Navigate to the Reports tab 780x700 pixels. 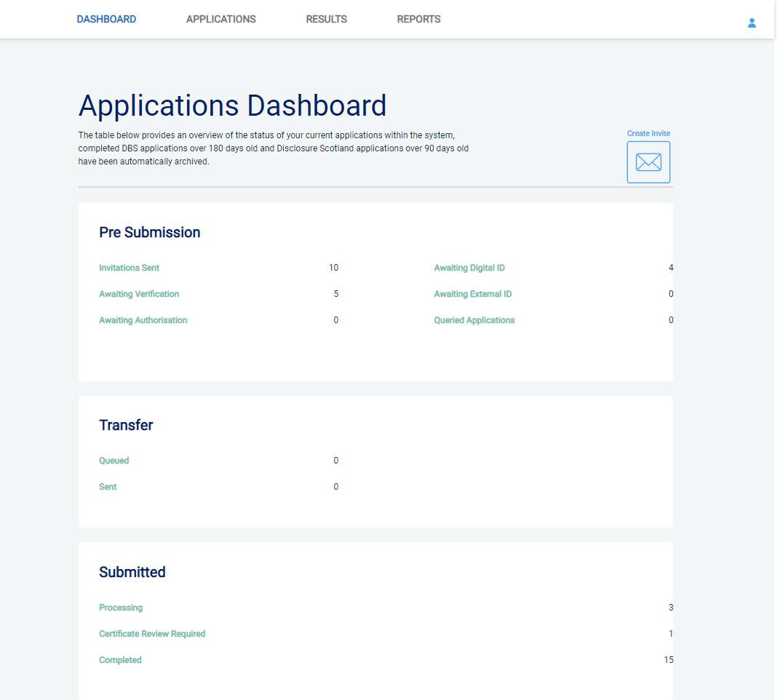tap(418, 20)
